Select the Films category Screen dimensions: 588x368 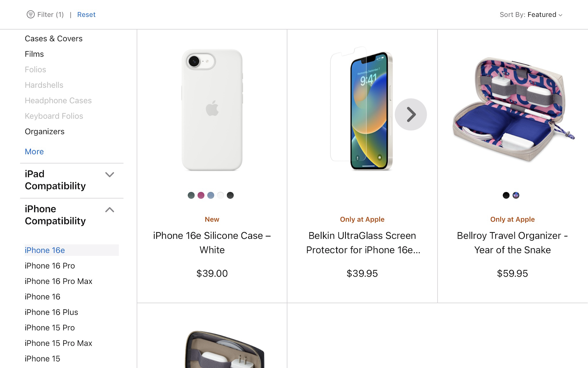[34, 54]
